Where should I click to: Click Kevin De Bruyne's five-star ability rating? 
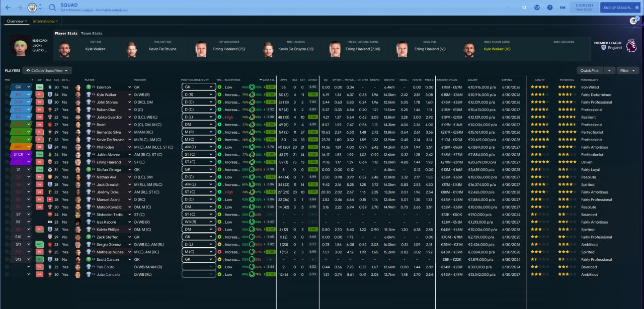tap(541, 140)
